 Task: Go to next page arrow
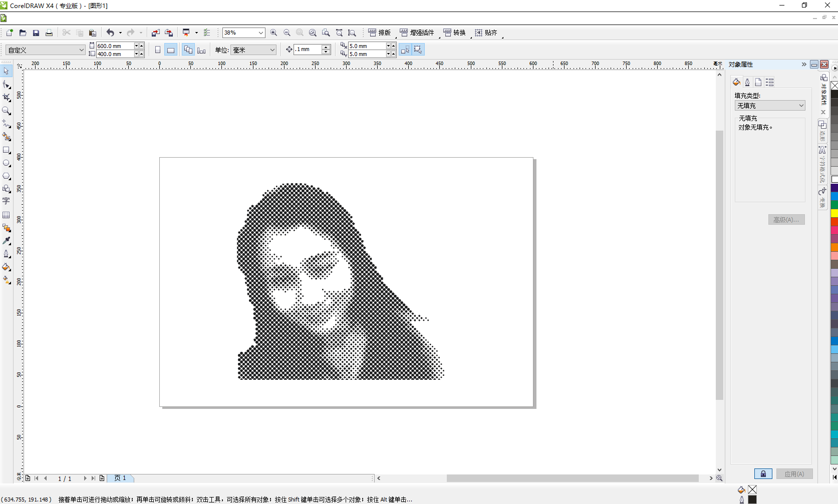pyautogui.click(x=85, y=478)
